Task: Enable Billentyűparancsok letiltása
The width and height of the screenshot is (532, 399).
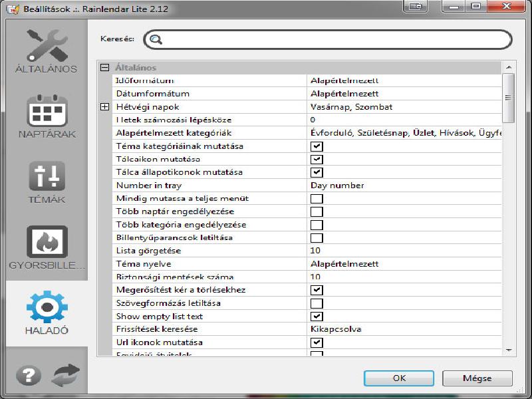Action: click(x=317, y=238)
